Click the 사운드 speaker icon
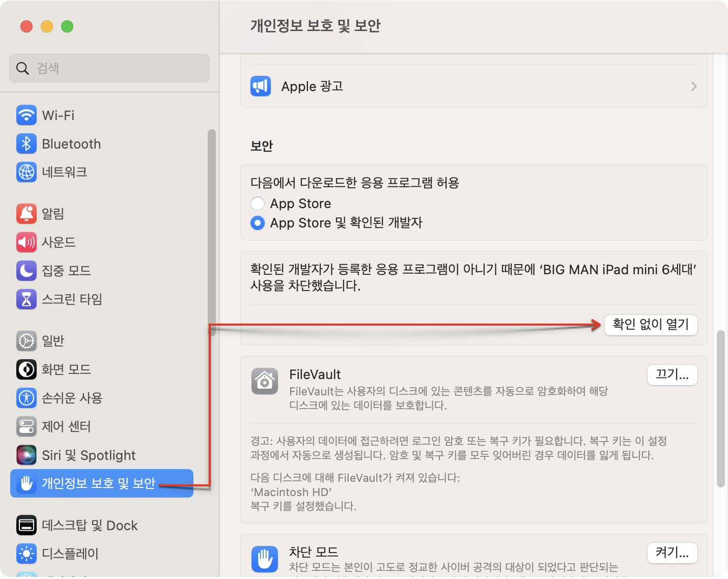 point(26,242)
